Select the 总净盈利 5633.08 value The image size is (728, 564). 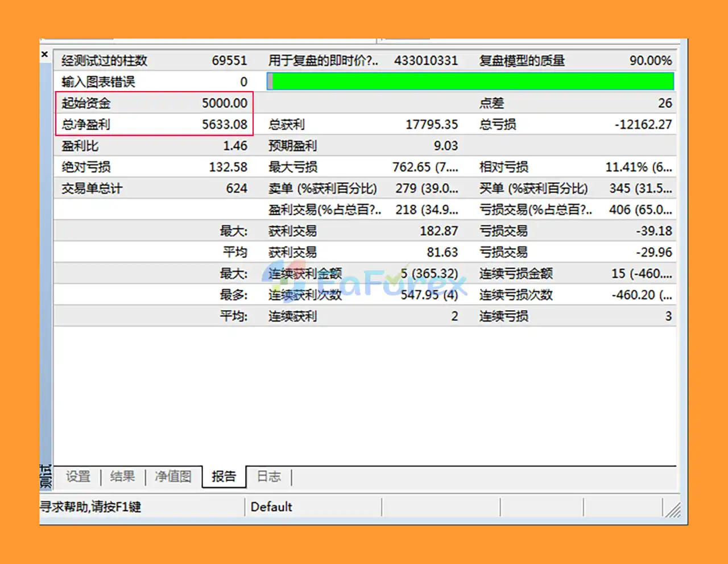[x=225, y=124]
